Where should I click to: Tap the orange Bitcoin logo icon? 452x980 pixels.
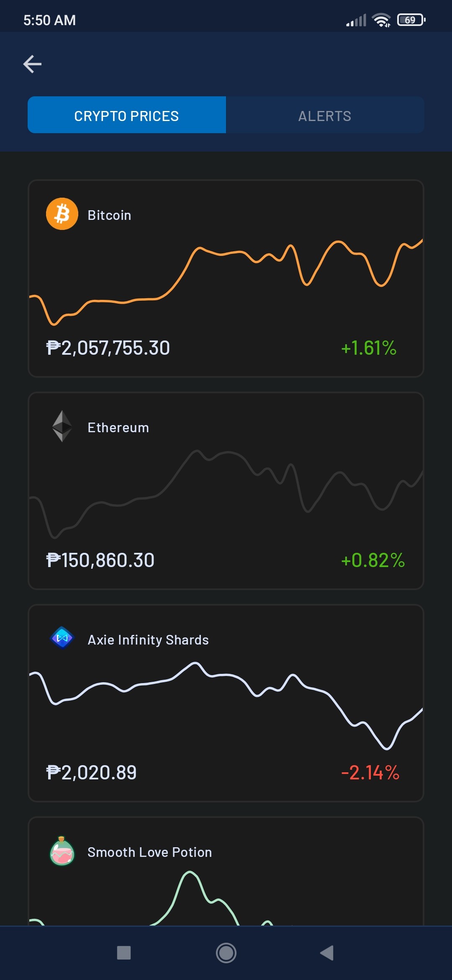(62, 214)
